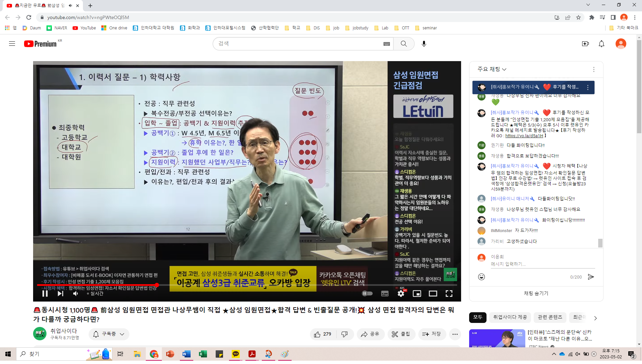
Task: Switch to miniplayer mode
Action: 417,294
